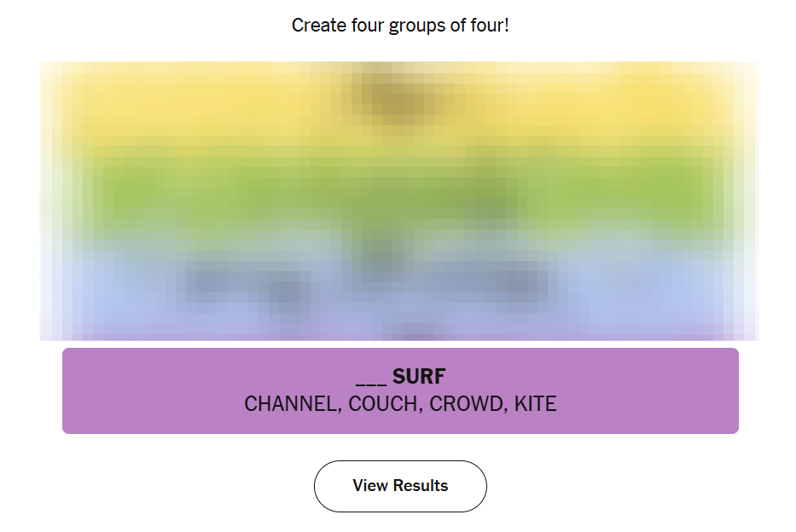Click the blank underscores before SURF

(371, 379)
